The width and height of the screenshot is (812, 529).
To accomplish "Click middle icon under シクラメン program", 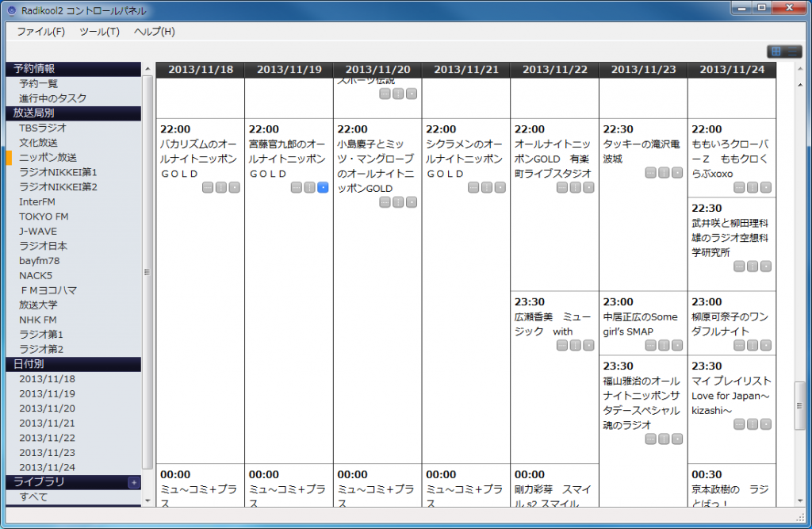I will coord(486,188).
